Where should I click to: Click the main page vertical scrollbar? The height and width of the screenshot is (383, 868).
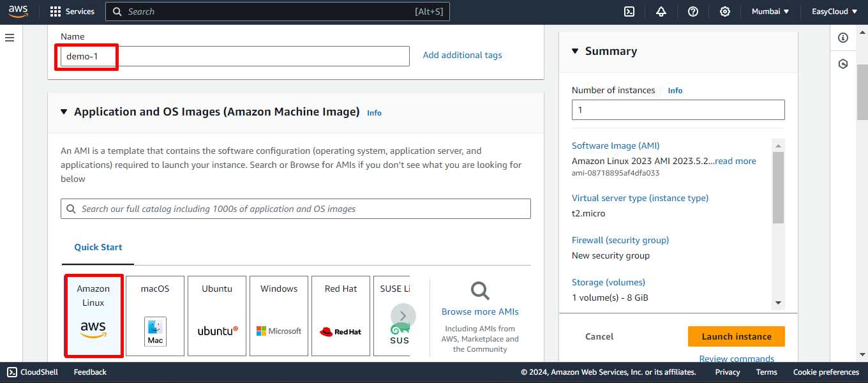coord(862,92)
